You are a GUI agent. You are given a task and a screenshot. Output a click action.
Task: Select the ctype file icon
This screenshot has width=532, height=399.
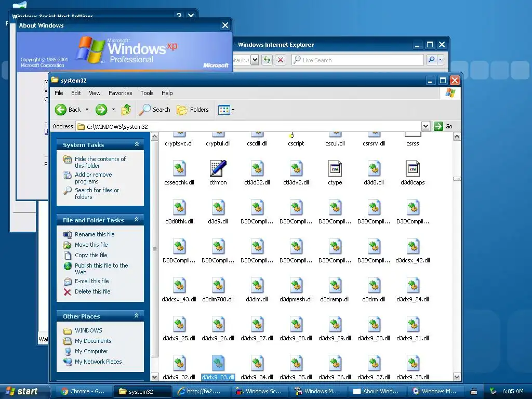(x=335, y=168)
